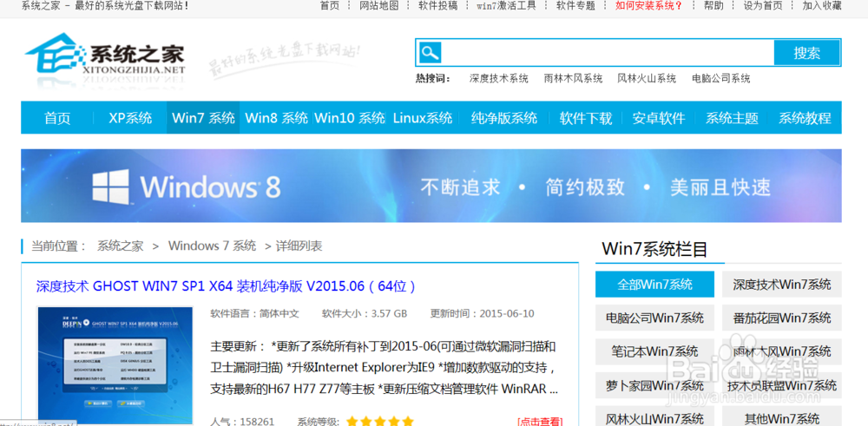The width and height of the screenshot is (868, 426).
Task: Open the 系统主题 navigation tab
Action: [732, 118]
